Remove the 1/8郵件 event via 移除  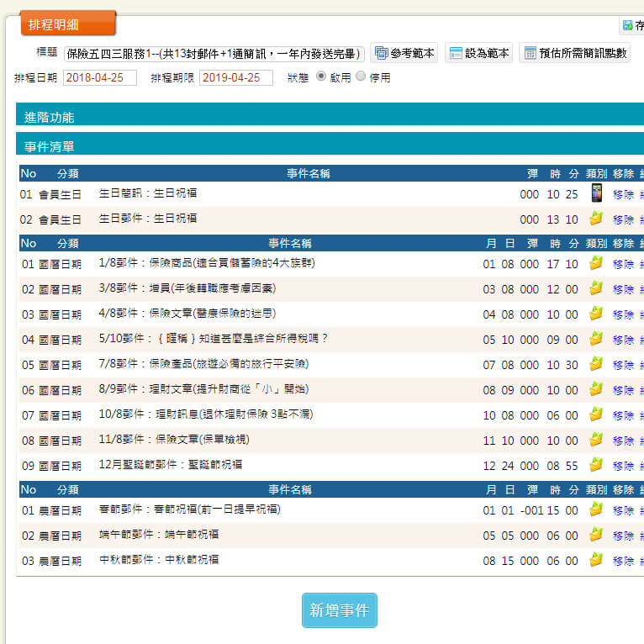624,265
